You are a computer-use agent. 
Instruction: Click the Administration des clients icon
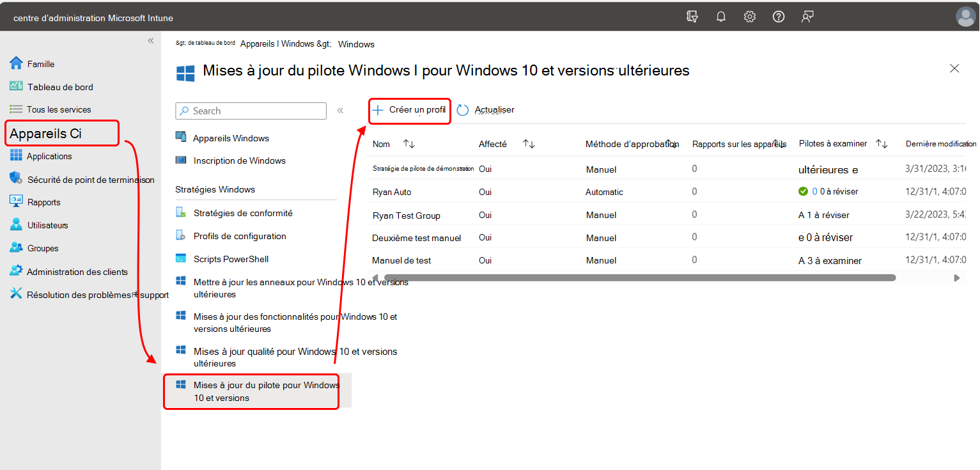pos(16,271)
